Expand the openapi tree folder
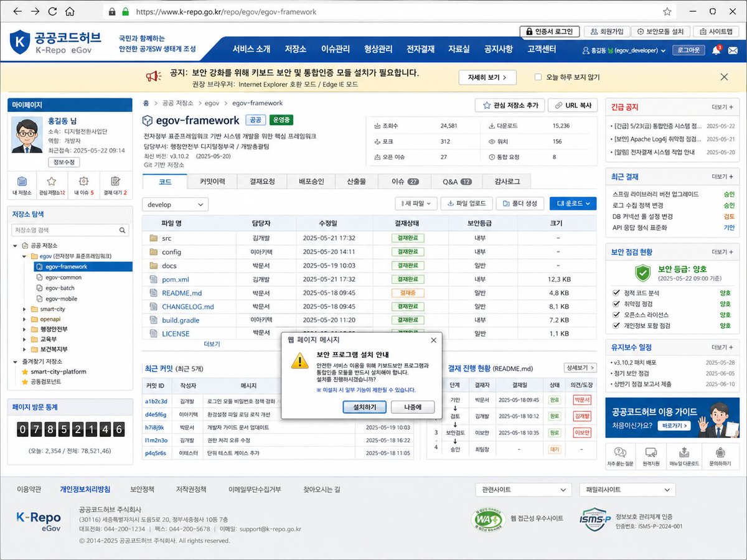 coord(25,319)
